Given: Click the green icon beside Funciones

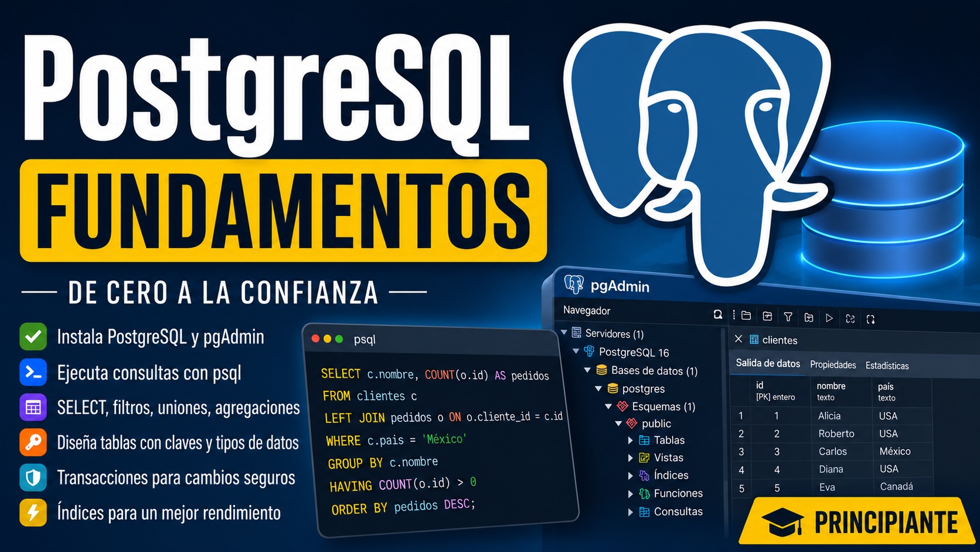Looking at the screenshot, I should [x=644, y=493].
